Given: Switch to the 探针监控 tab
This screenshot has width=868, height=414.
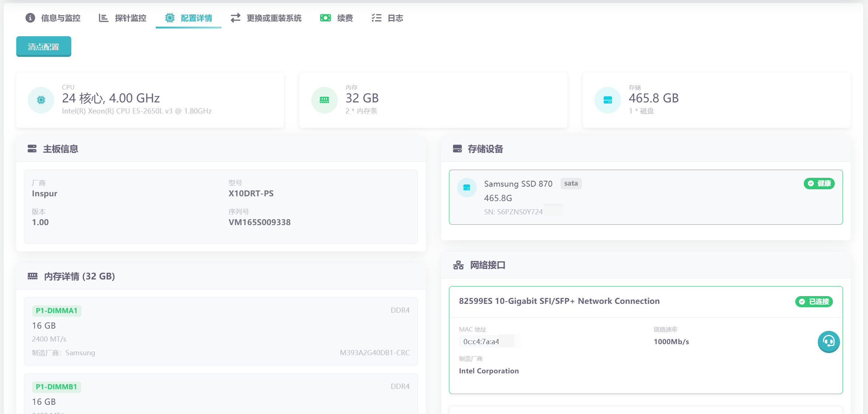Looking at the screenshot, I should (x=123, y=18).
